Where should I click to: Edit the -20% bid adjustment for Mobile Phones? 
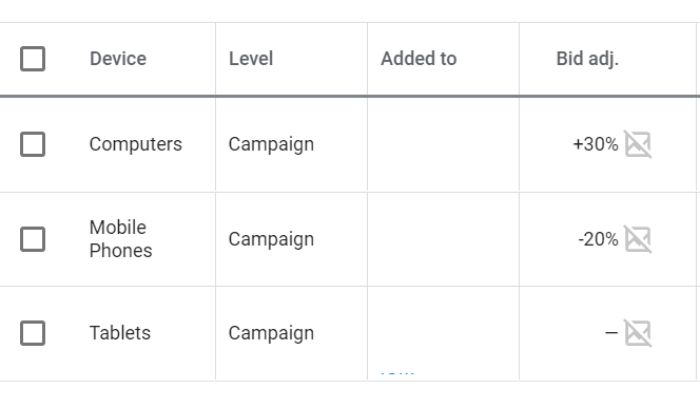598,239
